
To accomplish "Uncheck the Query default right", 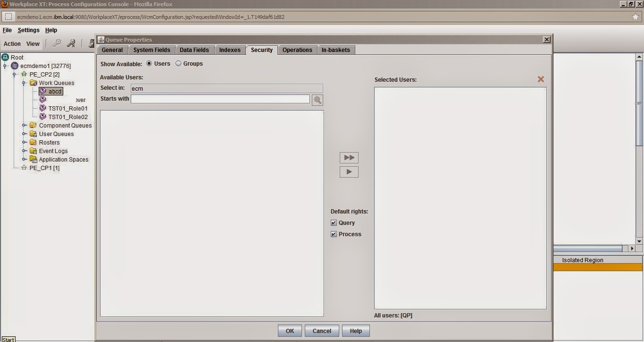I will [x=334, y=222].
